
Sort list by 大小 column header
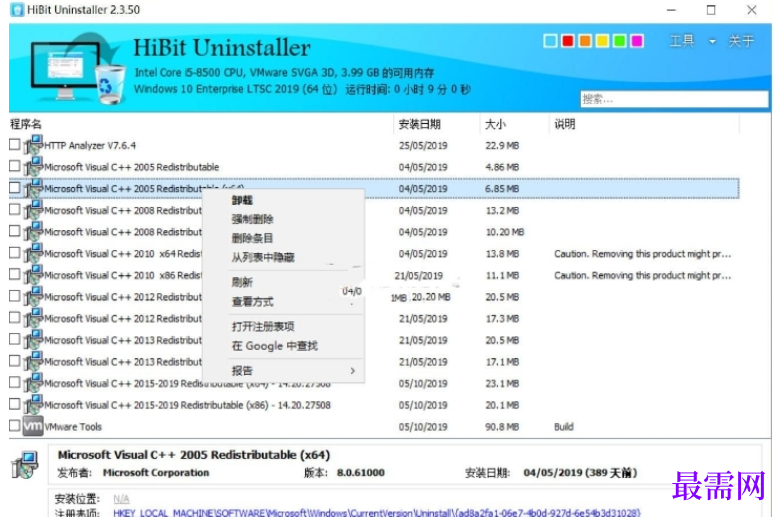pyautogui.click(x=495, y=124)
